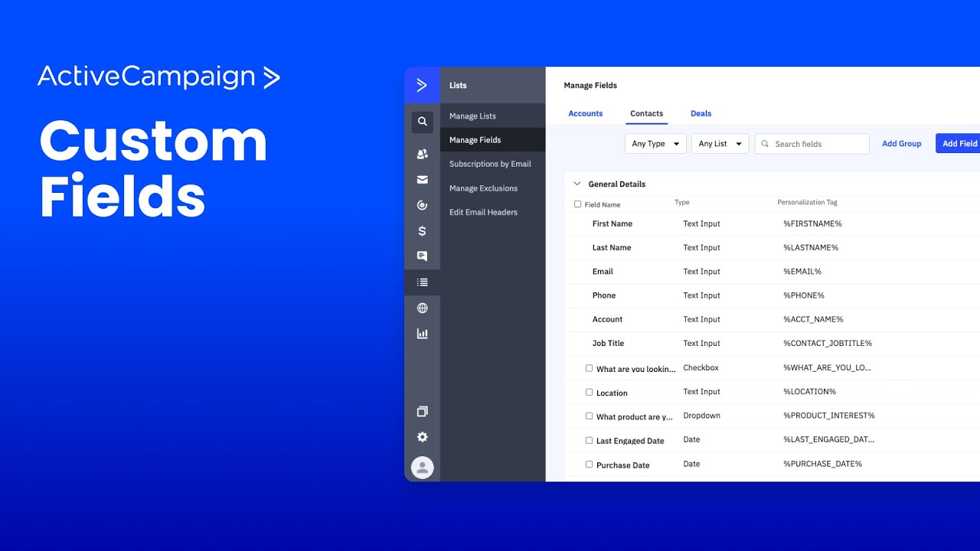Switch to the Deals tab
Screen dimensions: 980x551
tap(701, 113)
